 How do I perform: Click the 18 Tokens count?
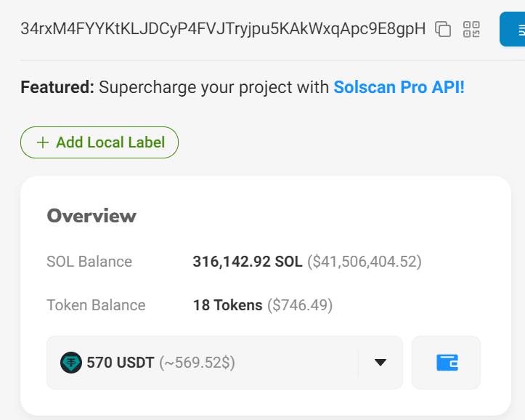coord(227,305)
